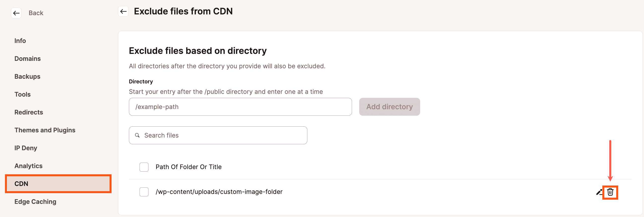The image size is (644, 217).
Task: Open the Backups section
Action: (x=27, y=76)
